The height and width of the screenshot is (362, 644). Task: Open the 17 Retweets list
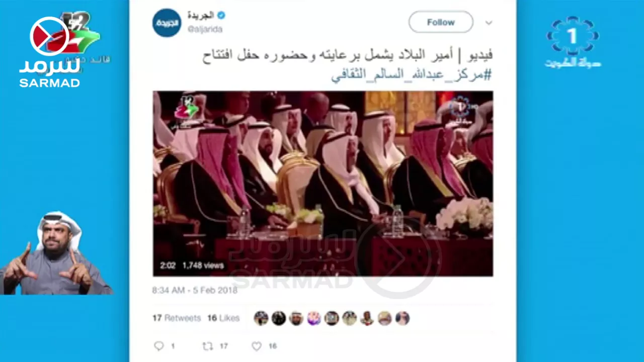pos(177,318)
